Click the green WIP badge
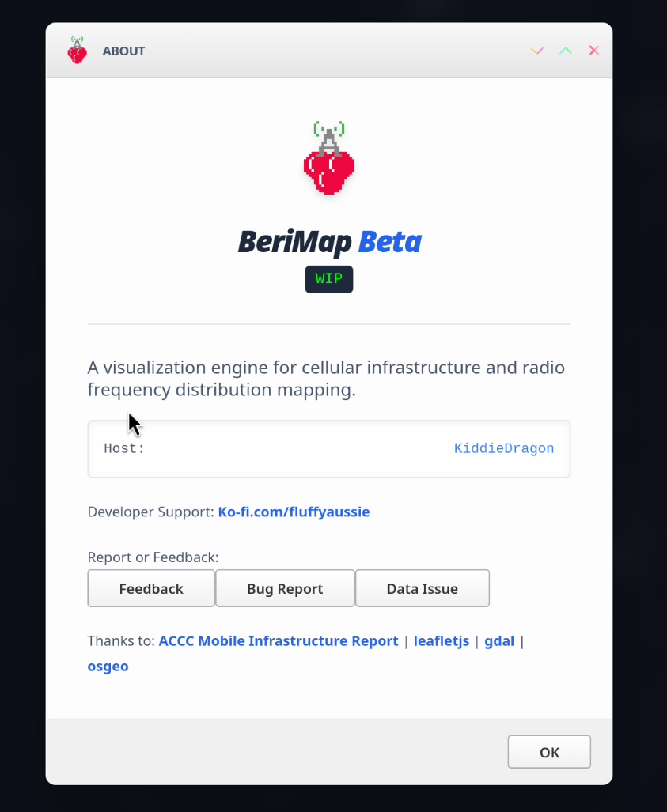The width and height of the screenshot is (667, 812). tap(329, 279)
